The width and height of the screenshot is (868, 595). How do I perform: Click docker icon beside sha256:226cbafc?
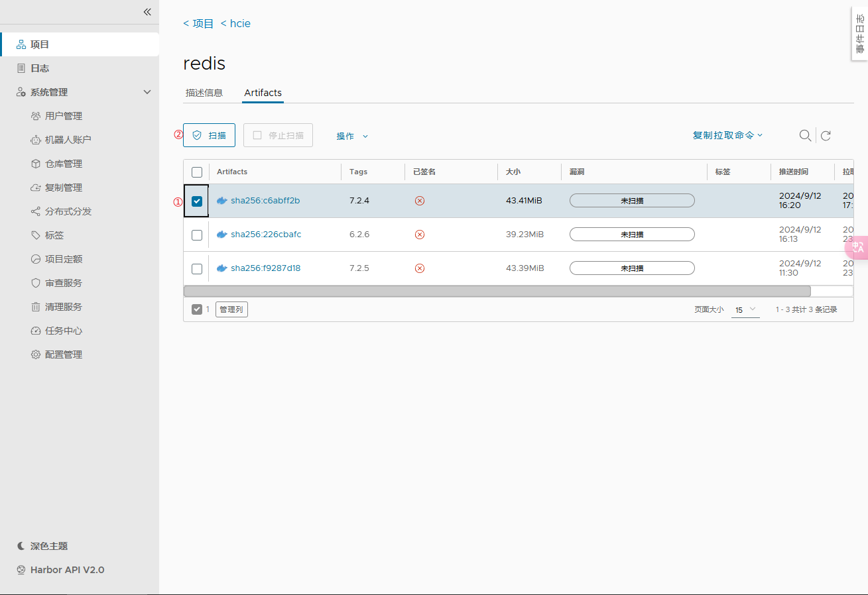(222, 235)
